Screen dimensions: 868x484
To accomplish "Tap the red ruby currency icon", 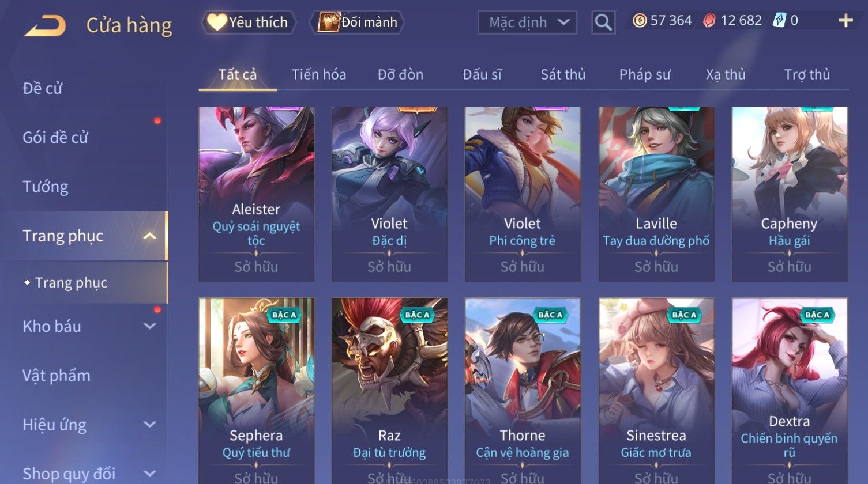I will 709,21.
